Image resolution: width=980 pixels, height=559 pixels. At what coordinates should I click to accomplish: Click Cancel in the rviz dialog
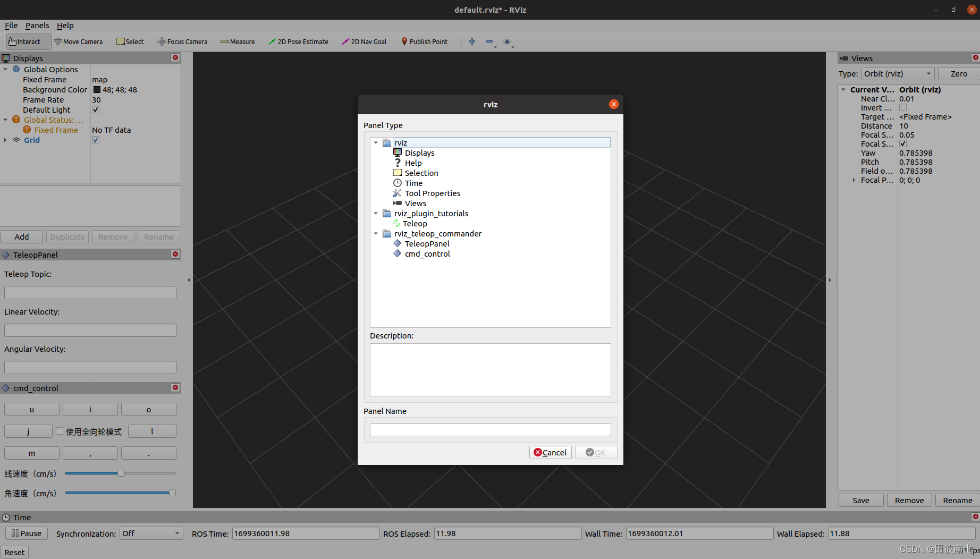[x=550, y=452]
